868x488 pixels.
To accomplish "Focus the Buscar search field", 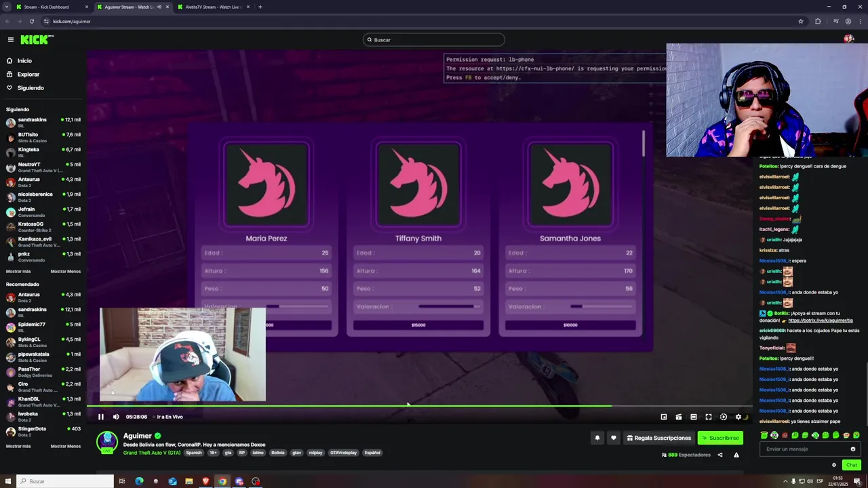I will [x=434, y=40].
